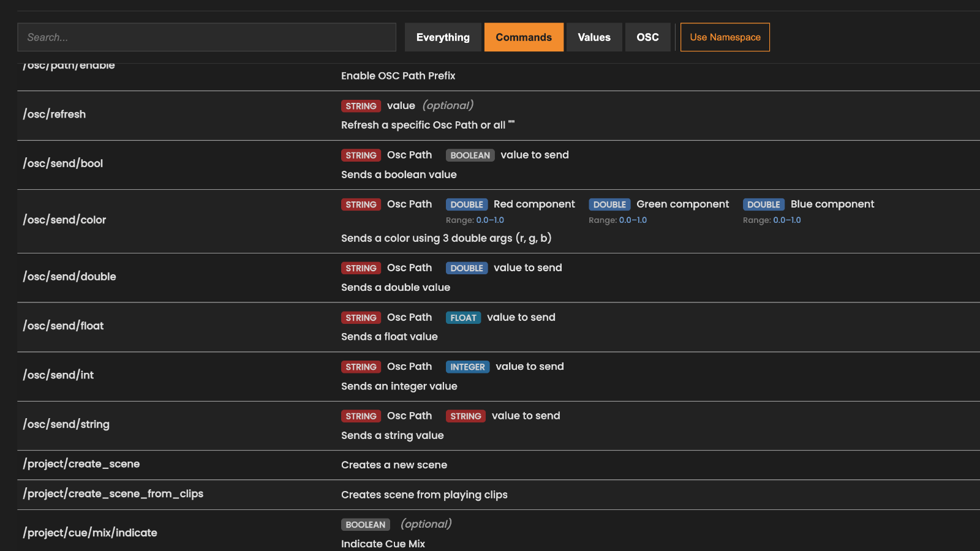Image resolution: width=980 pixels, height=551 pixels.
Task: Click the /osc/send/float command path
Action: pyautogui.click(x=63, y=326)
